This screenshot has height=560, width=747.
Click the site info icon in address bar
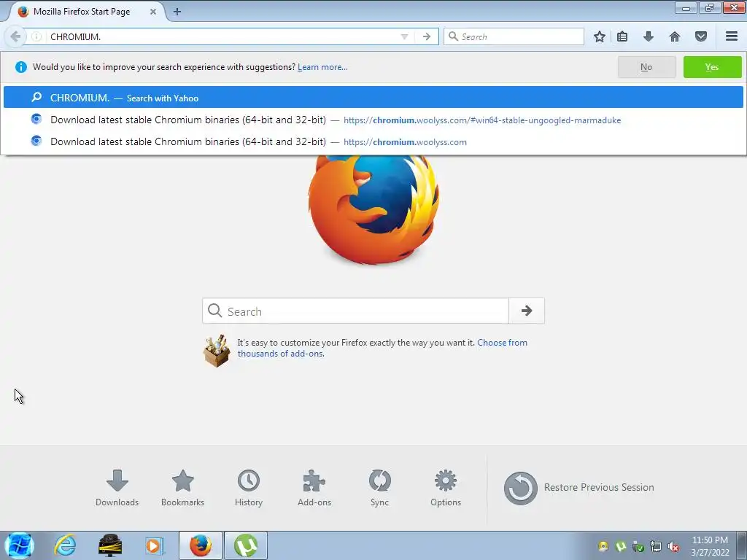pyautogui.click(x=36, y=36)
